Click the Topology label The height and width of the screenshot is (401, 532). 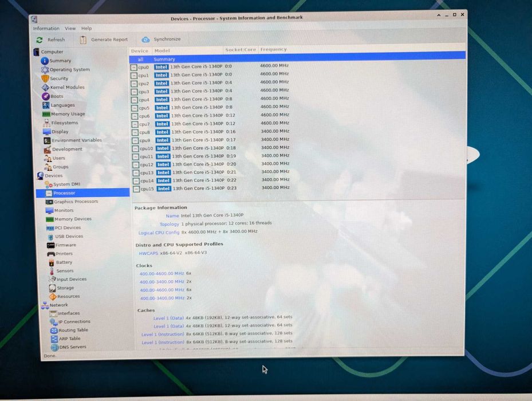click(x=170, y=224)
